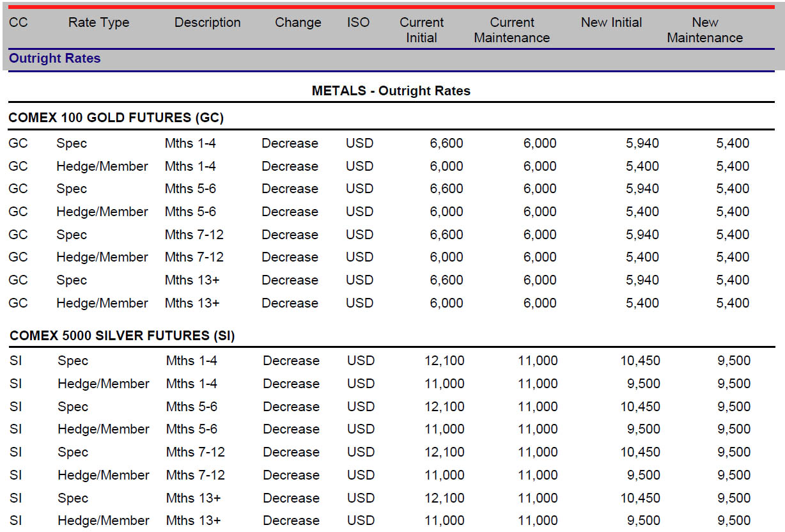
Task: Select the blue Outright Rates section heading
Action: (54, 58)
